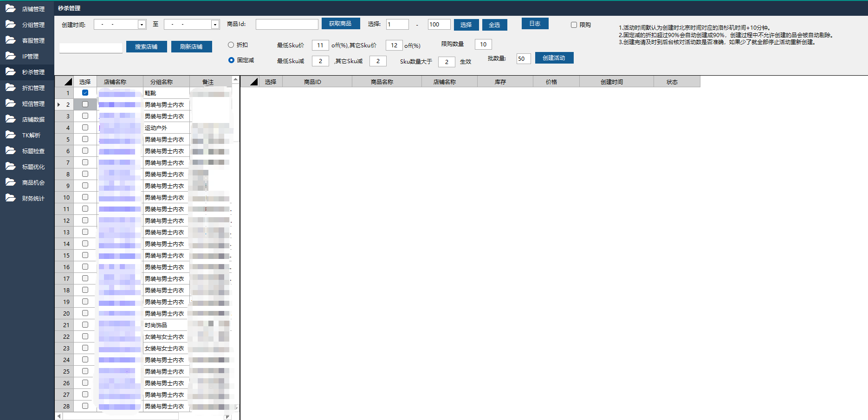Click the folder icon beside 财务统计

[10, 198]
